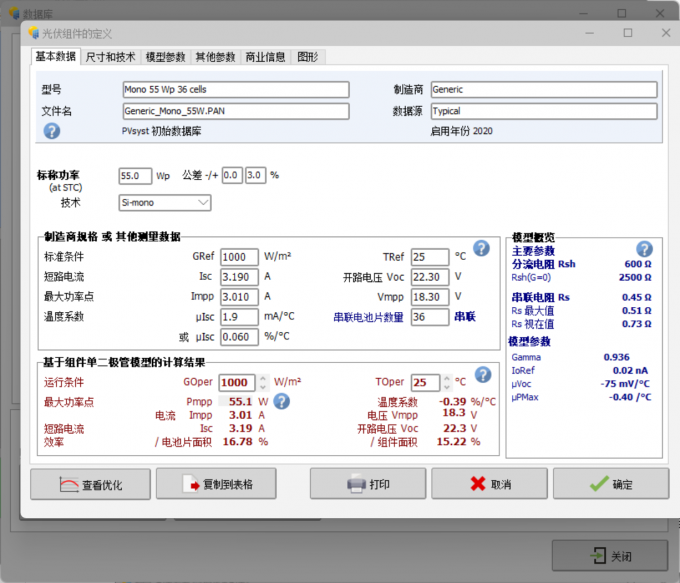
Task: Click the μIsc 1.9 mA/°C field
Action: (239, 317)
